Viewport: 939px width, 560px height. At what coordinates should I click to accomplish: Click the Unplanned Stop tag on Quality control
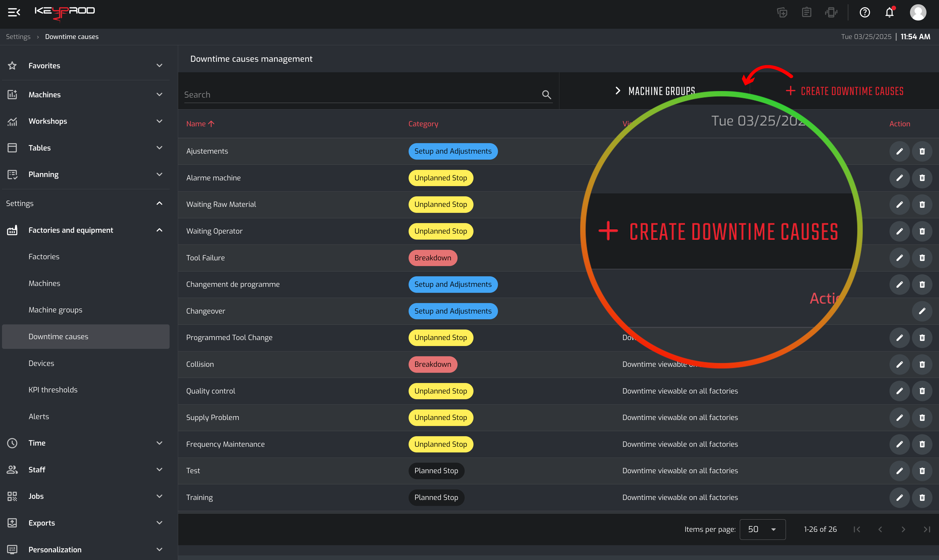tap(441, 391)
